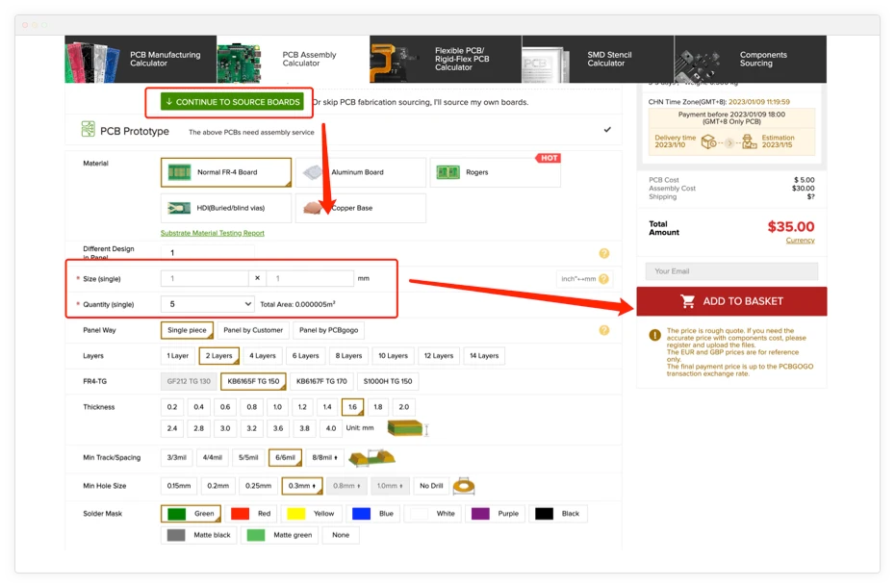Choose HDI (Buried/blind vias) material

(226, 208)
